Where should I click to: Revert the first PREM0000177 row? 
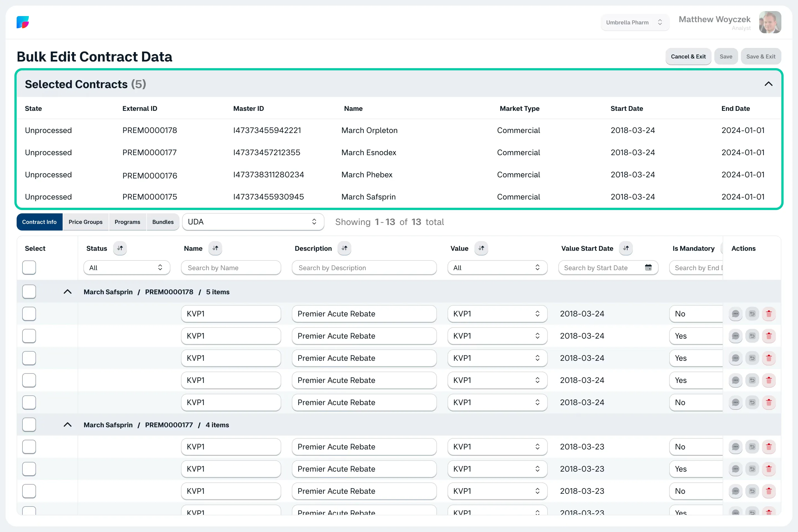point(752,447)
